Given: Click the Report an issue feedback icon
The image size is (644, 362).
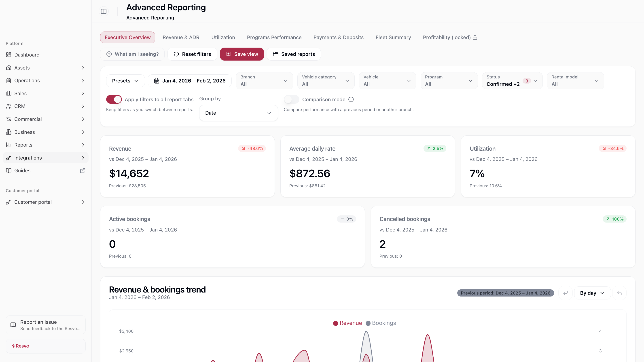Looking at the screenshot, I should pyautogui.click(x=13, y=325).
